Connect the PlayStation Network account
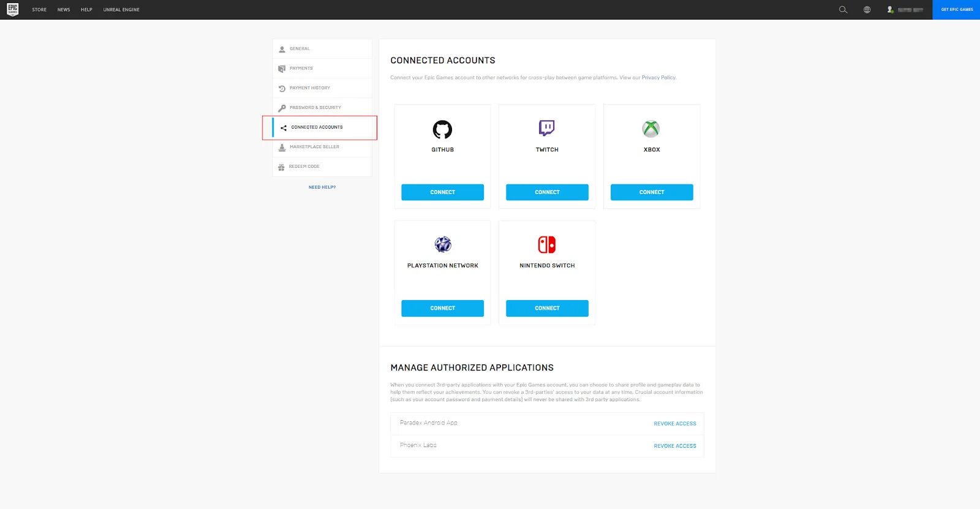 coord(442,308)
